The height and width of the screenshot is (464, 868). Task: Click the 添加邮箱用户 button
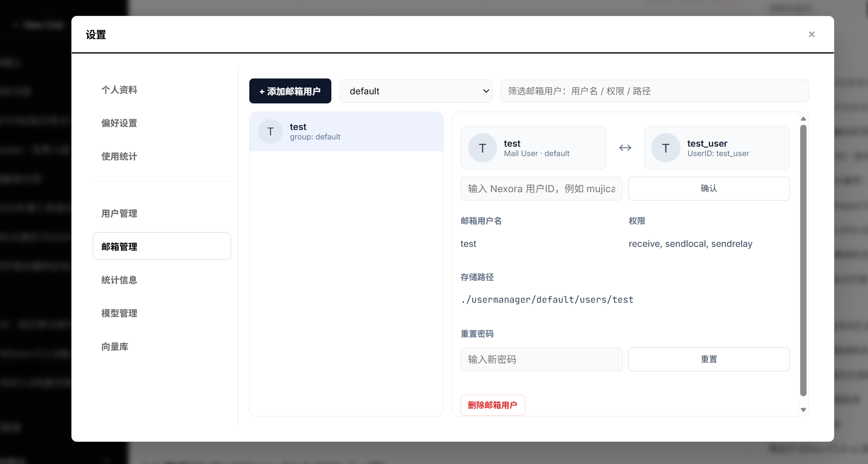[x=290, y=91]
